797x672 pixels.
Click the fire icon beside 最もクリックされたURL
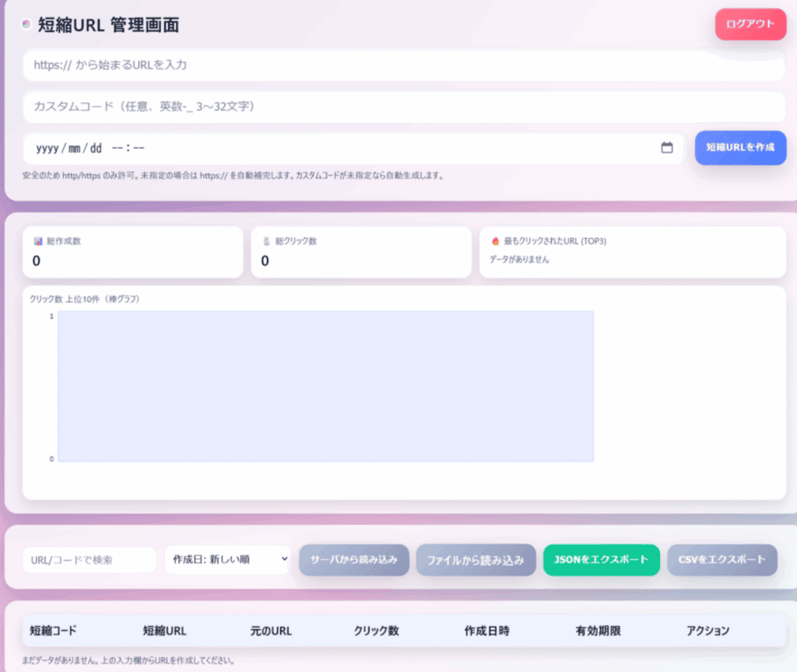coord(495,241)
